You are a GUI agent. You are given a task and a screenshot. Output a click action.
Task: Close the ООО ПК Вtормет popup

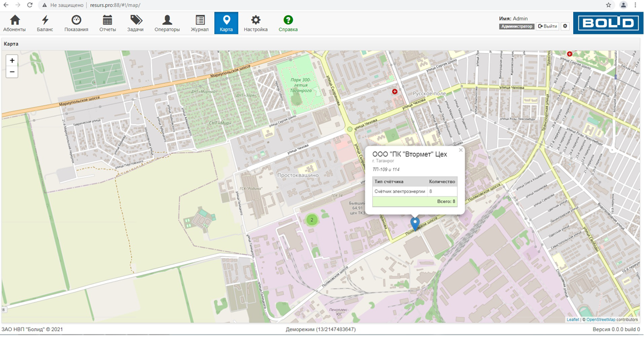click(461, 150)
